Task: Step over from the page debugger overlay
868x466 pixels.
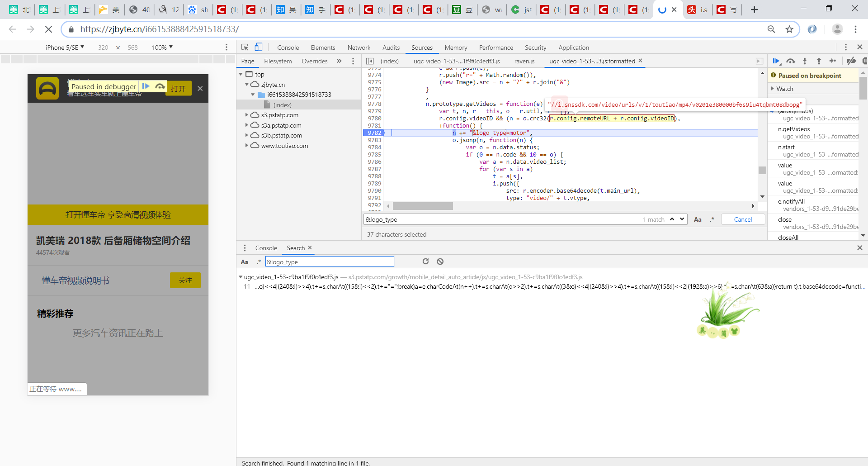Action: [x=160, y=86]
